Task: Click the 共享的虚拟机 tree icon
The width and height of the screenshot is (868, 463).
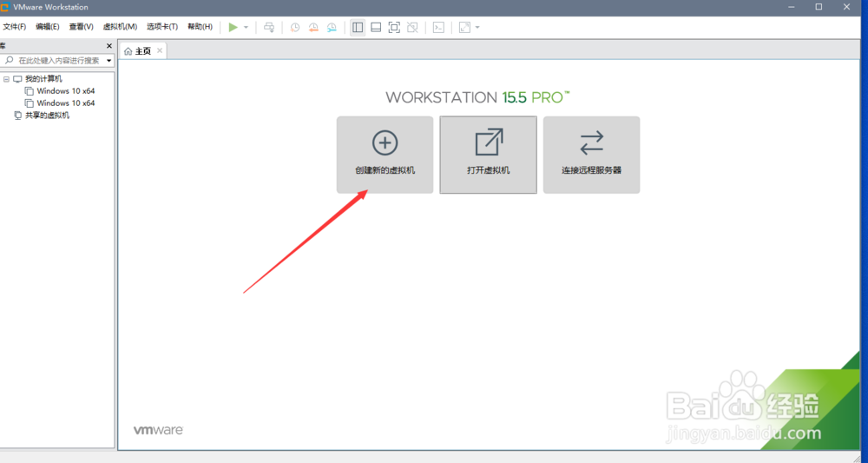Action: (x=17, y=116)
